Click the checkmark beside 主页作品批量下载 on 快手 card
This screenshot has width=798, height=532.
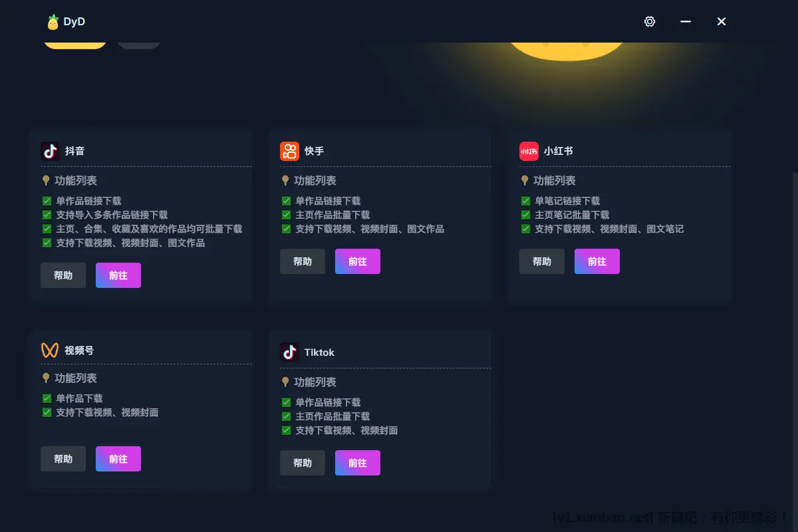coord(286,214)
